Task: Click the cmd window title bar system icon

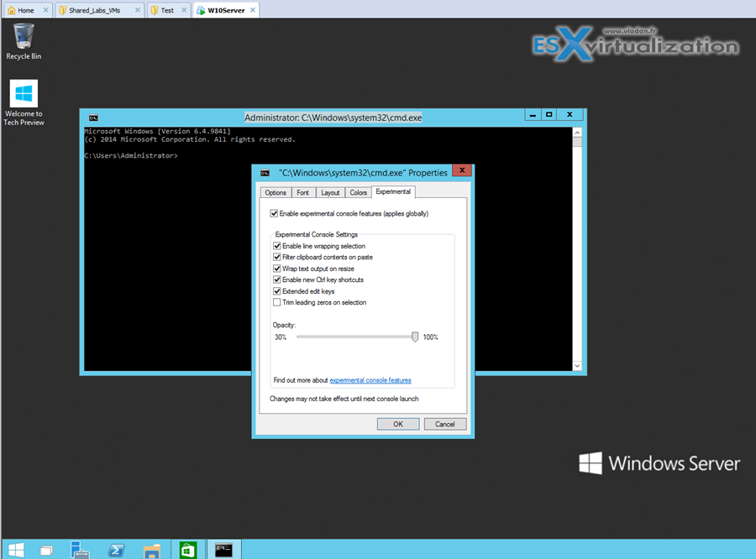Action: click(93, 118)
